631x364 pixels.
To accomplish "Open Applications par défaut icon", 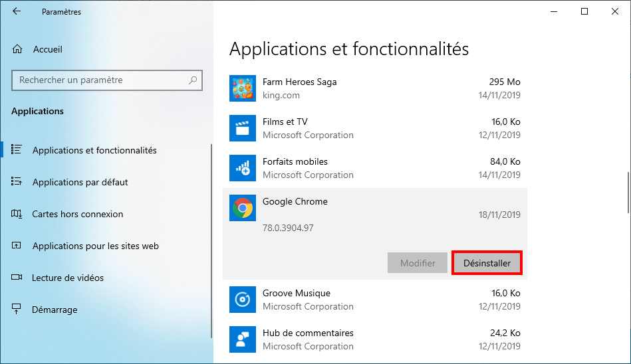I will 17,181.
